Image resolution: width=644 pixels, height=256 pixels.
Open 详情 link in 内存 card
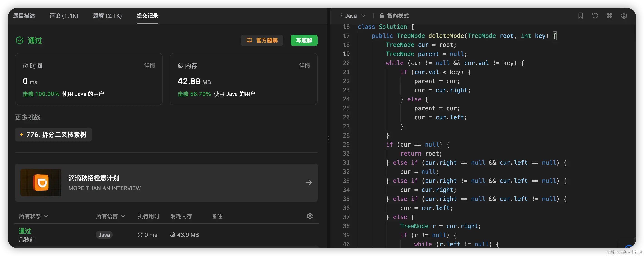[304, 65]
